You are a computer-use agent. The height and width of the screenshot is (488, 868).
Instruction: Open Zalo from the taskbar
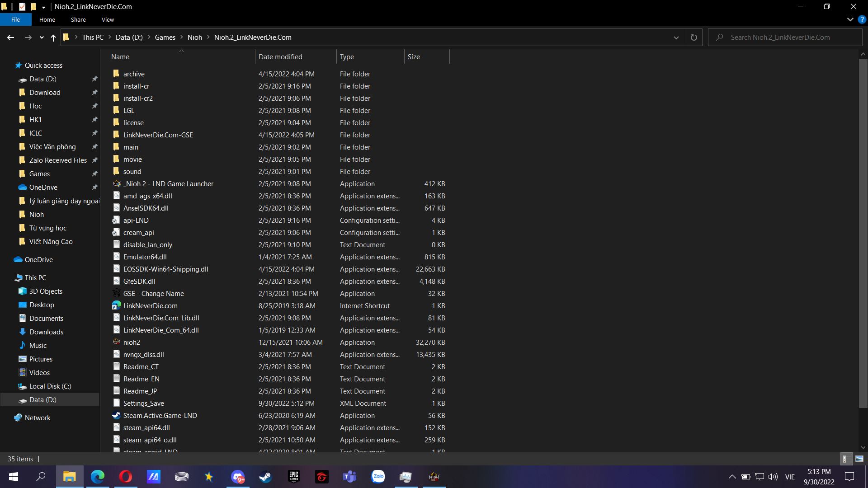378,477
